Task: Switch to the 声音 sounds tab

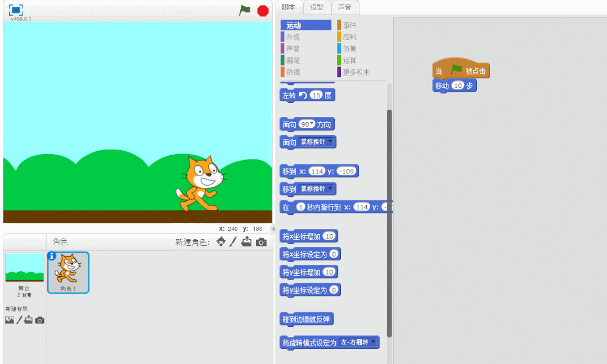Action: tap(344, 7)
